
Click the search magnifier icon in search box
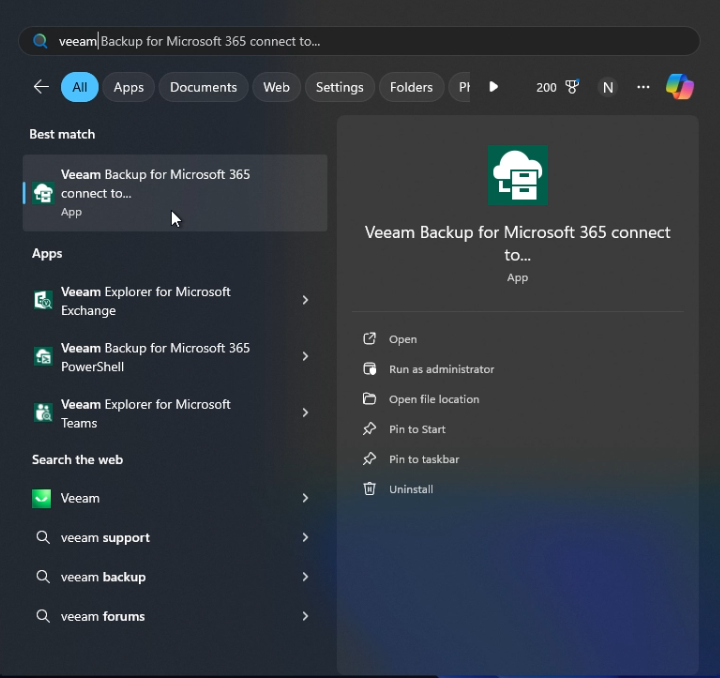40,41
